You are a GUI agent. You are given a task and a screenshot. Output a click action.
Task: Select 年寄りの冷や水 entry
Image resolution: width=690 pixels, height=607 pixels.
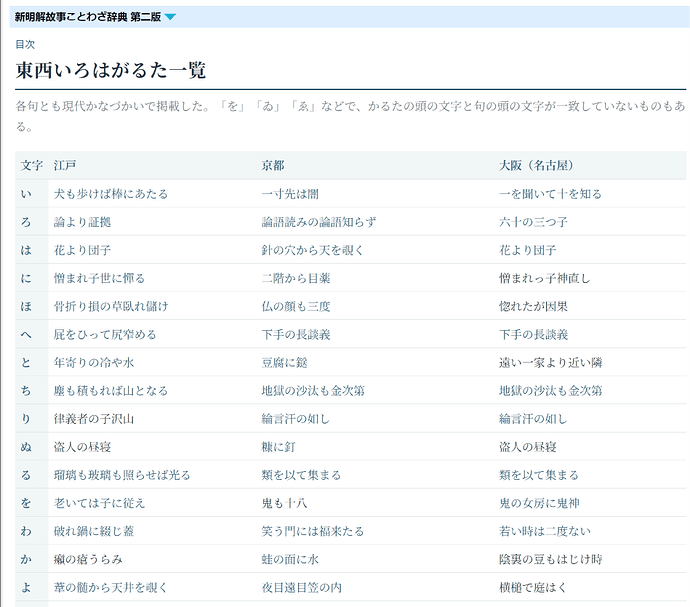[94, 363]
